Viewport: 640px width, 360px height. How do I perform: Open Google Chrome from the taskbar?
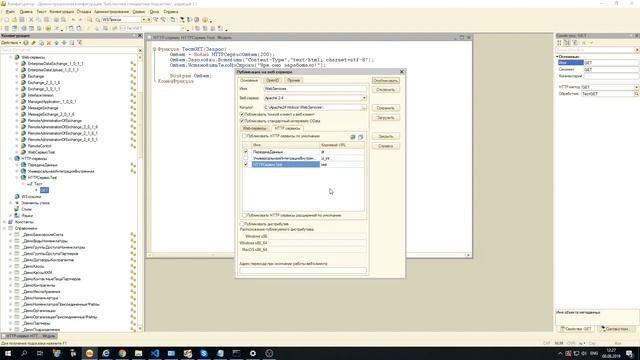click(x=122, y=353)
